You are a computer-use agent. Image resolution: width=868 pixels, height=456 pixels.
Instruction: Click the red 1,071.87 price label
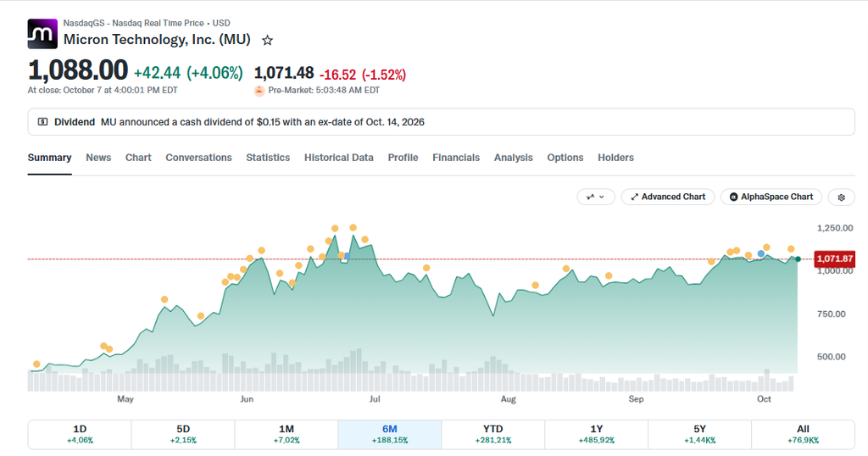click(835, 259)
